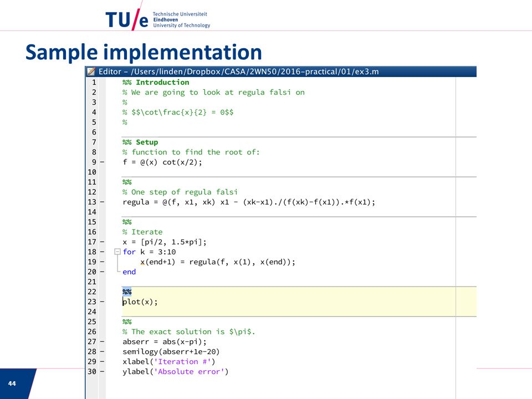Viewport: 532px width, 399px height.
Task: Collapse the for loop fold marker
Action: pos(117,252)
